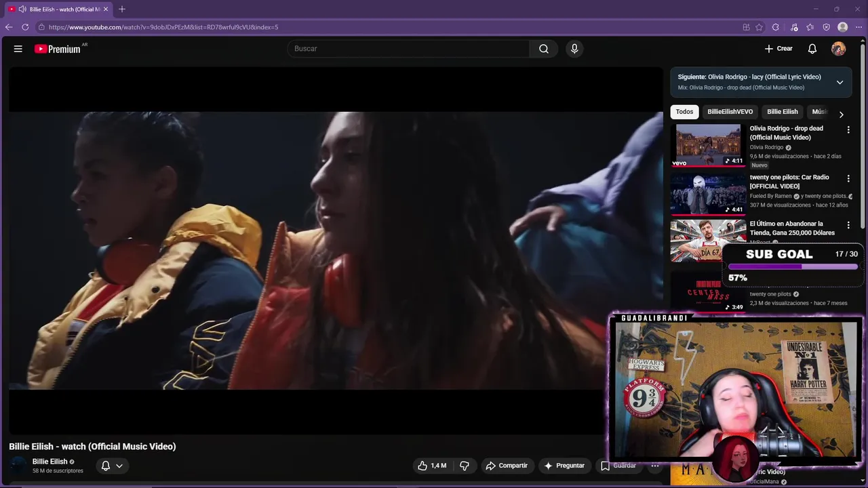This screenshot has height=488, width=868.
Task: Reload the current page
Action: [25, 27]
